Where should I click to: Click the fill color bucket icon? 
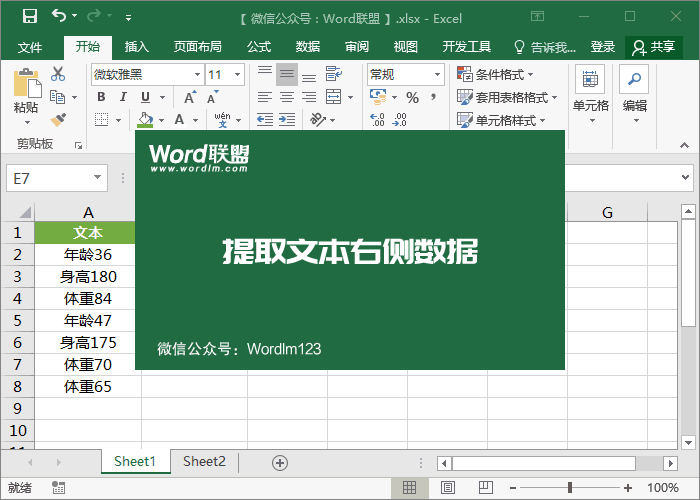[145, 120]
